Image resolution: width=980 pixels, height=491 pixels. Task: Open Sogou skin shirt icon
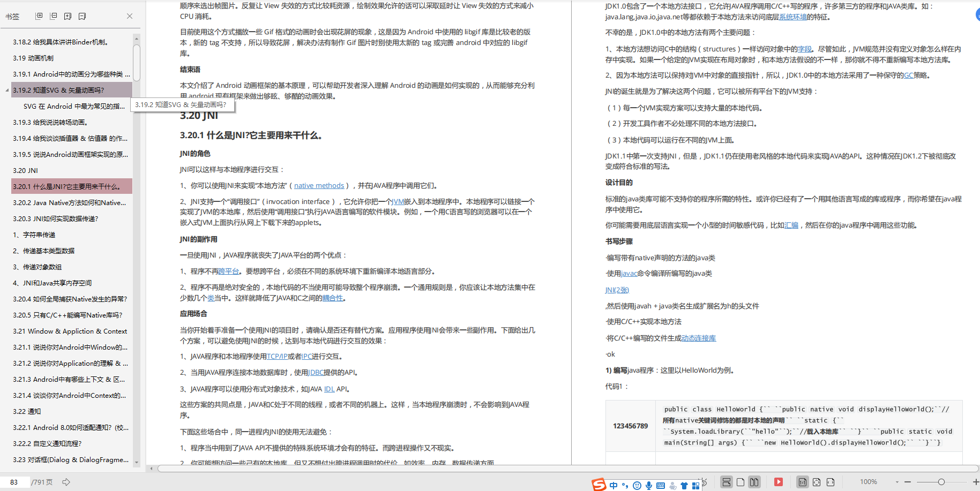tap(684, 486)
